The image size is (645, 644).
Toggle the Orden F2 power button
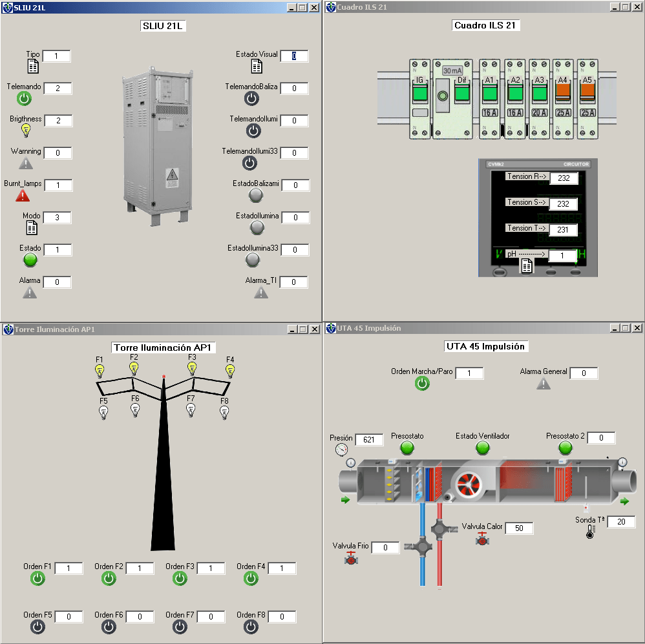[109, 579]
